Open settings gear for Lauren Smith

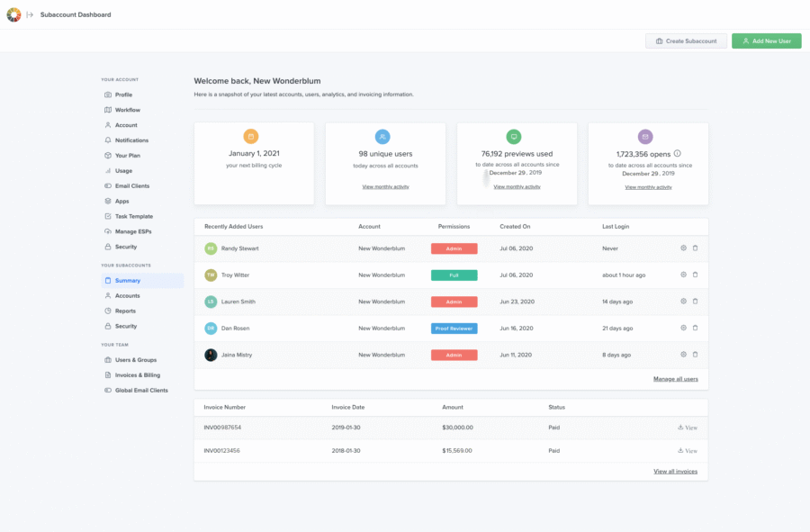(683, 302)
